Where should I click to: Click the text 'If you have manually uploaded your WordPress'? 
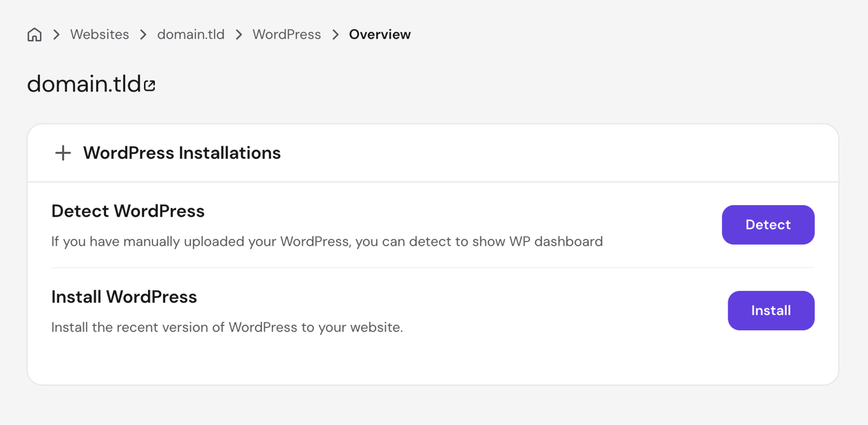click(201, 242)
